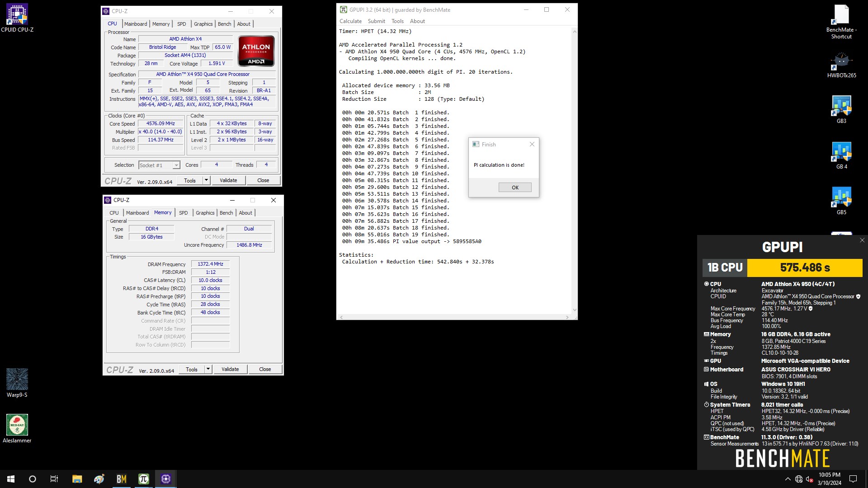
Task: Open BenchMate Shortcut desktop icon
Action: coord(841,22)
